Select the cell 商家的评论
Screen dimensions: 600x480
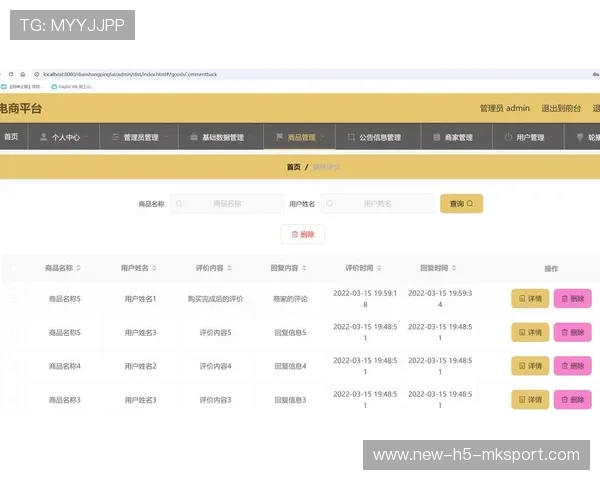pyautogui.click(x=290, y=299)
